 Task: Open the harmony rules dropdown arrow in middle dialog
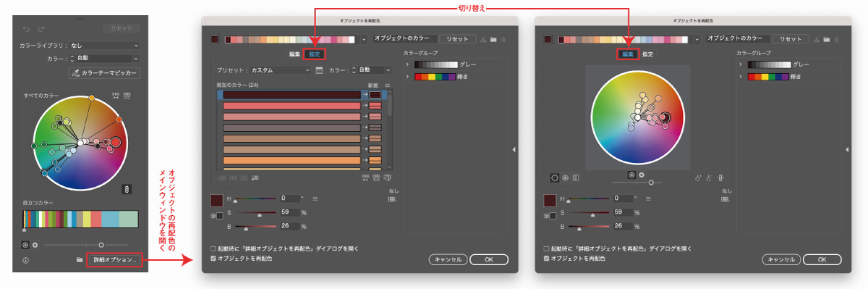coord(363,39)
